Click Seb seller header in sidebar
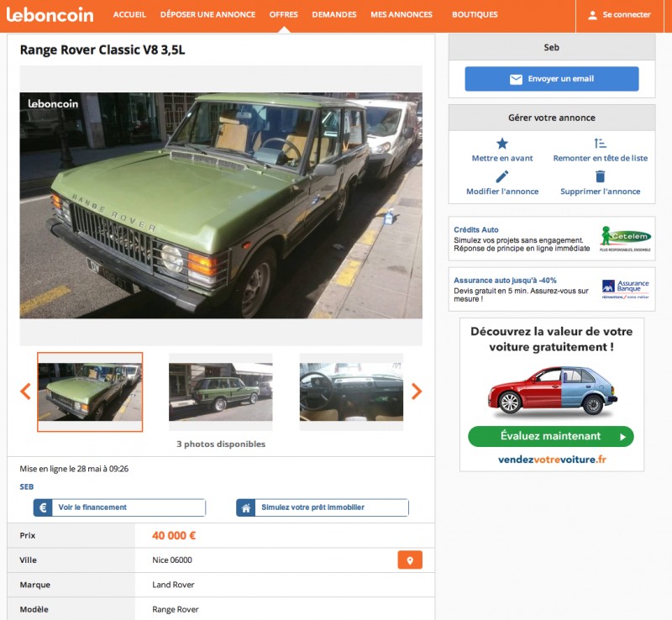 click(552, 47)
